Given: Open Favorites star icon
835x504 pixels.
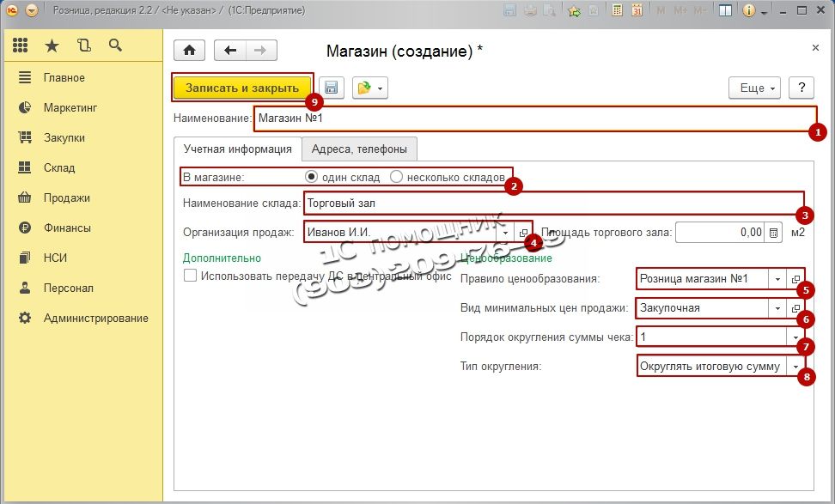Looking at the screenshot, I should click(x=52, y=46).
